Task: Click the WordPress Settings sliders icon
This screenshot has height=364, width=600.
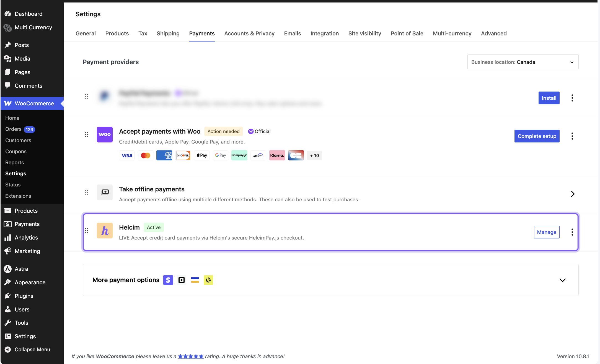Action: coord(8,336)
